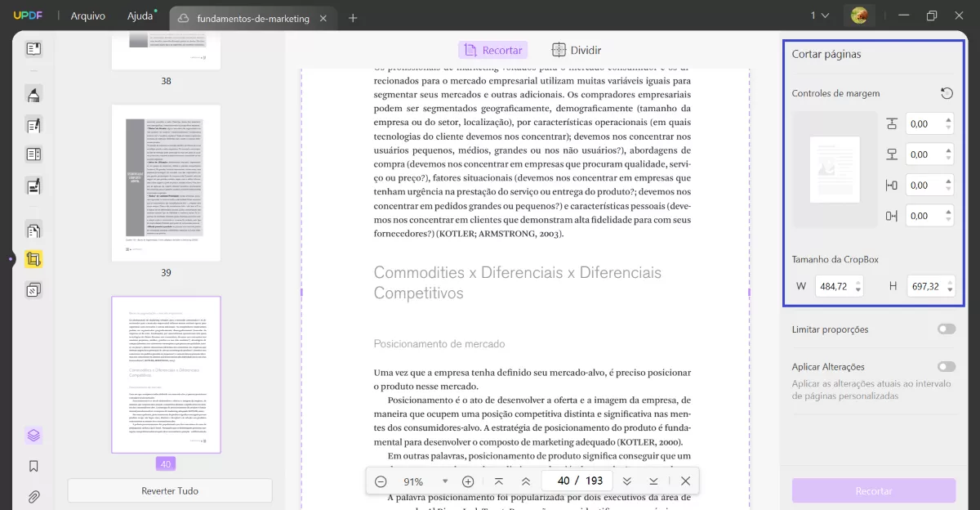Open the Bookmark panel icon

[x=33, y=465]
